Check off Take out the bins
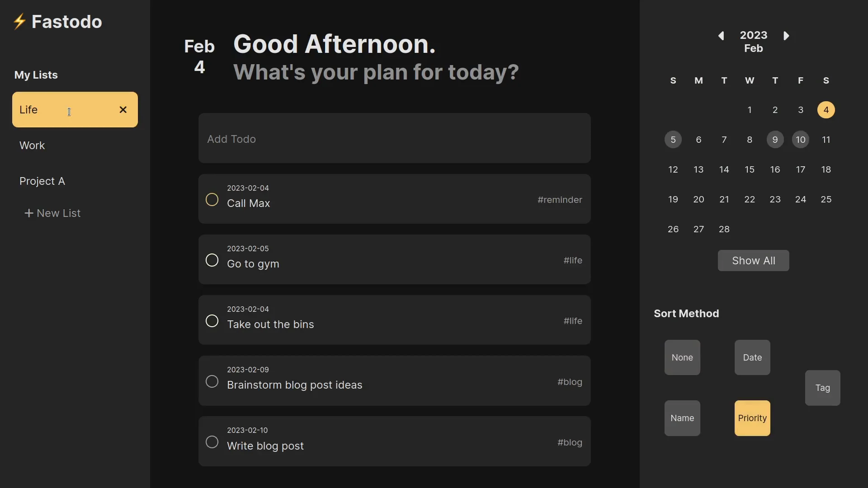This screenshot has height=488, width=868. click(x=212, y=320)
